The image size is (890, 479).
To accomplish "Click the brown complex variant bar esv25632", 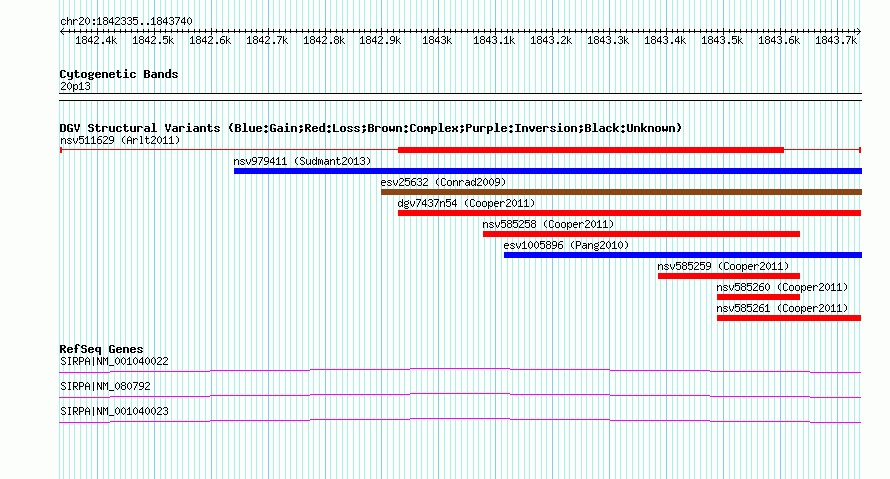I will (x=622, y=192).
